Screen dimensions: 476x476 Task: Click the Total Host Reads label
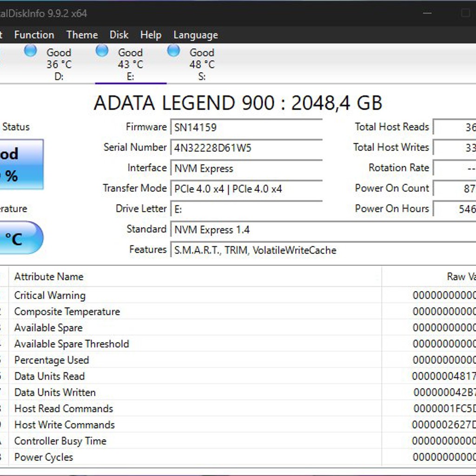(392, 126)
